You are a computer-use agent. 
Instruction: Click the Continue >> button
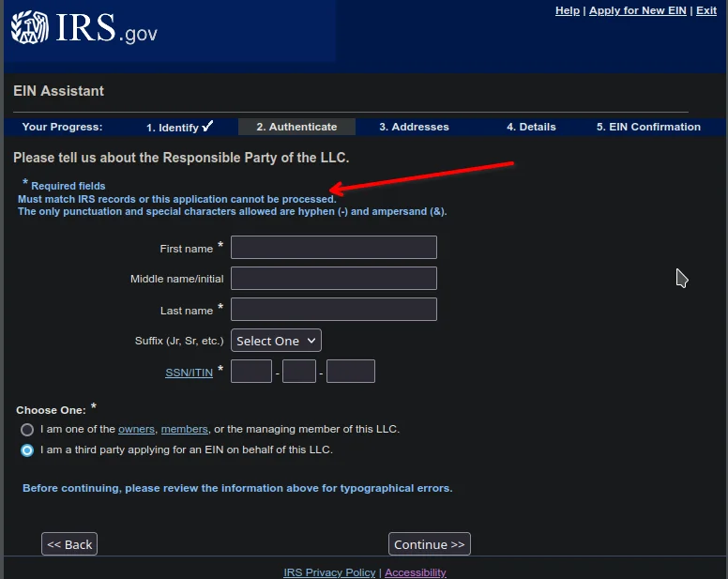point(430,544)
